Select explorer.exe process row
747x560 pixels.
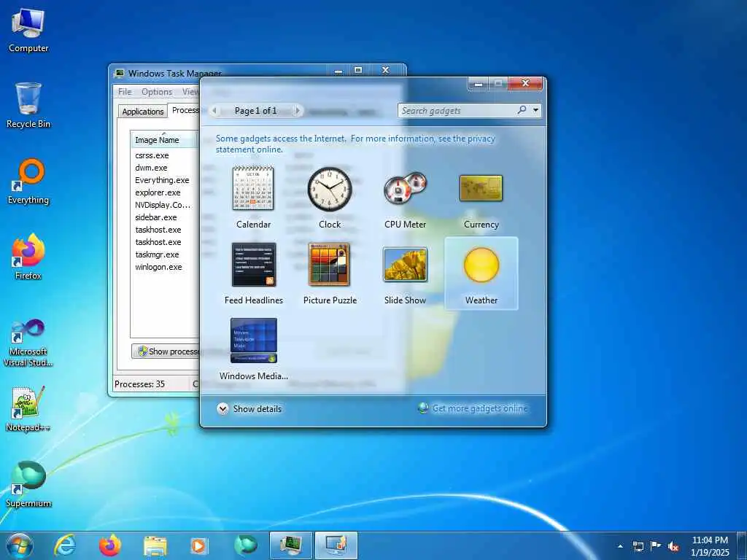pos(158,192)
